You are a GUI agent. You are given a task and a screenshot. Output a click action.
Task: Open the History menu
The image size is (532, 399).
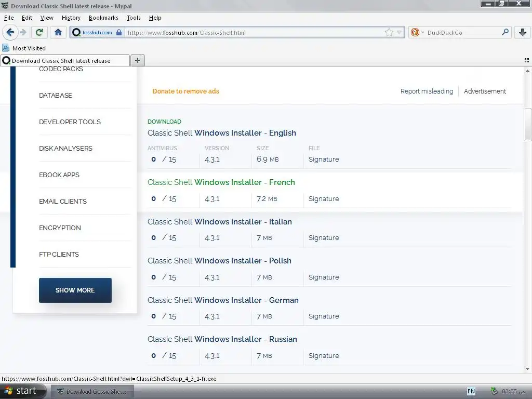pyautogui.click(x=71, y=18)
